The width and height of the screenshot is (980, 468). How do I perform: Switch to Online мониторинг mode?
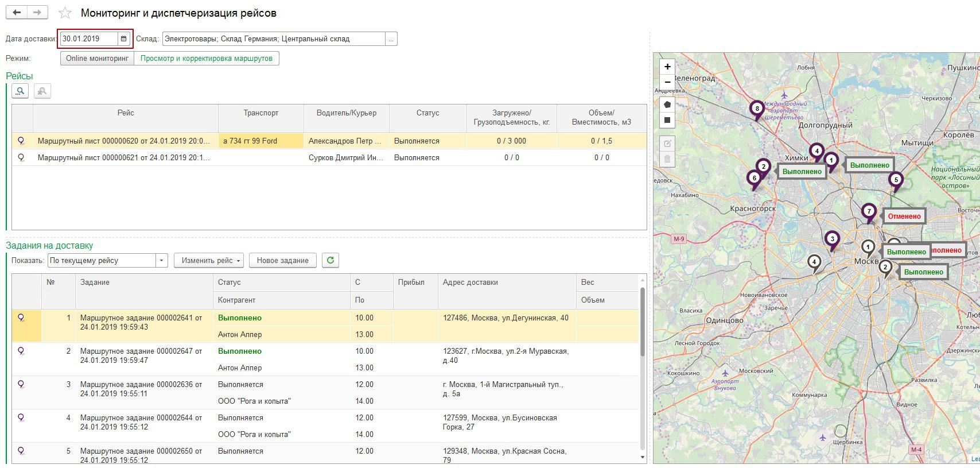(97, 59)
